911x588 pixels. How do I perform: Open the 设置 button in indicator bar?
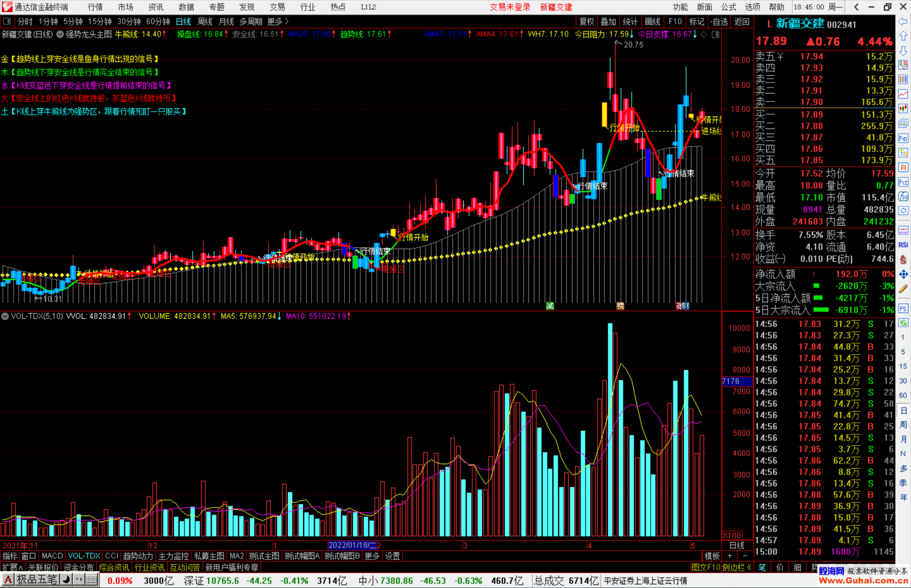pyautogui.click(x=392, y=556)
